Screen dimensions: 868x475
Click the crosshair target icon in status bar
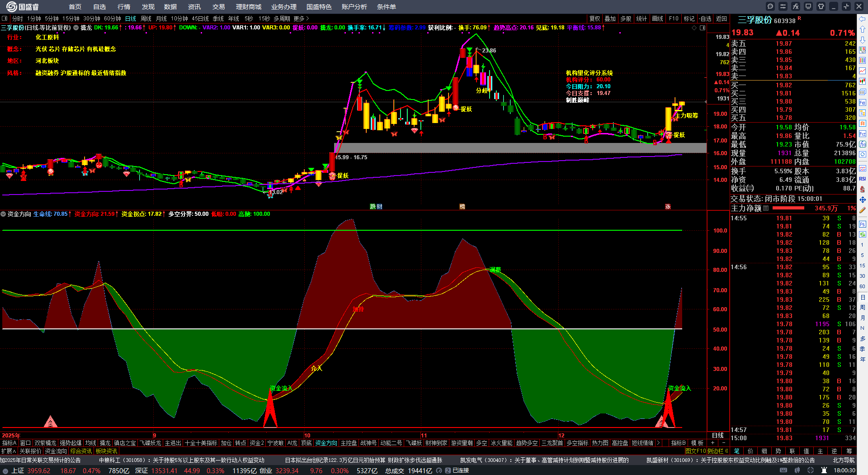click(811, 470)
